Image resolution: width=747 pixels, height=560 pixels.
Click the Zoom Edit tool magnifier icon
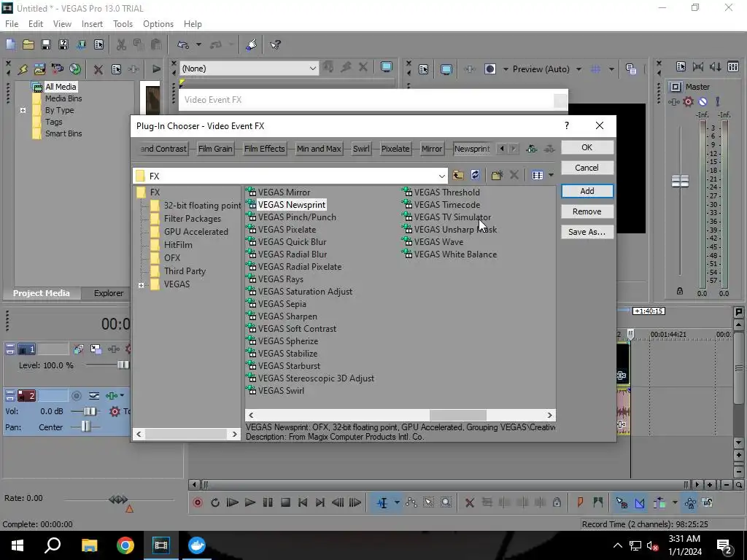pyautogui.click(x=446, y=502)
